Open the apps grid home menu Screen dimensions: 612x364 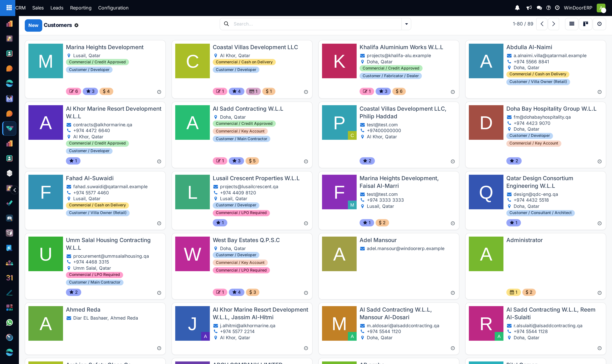pyautogui.click(x=9, y=8)
